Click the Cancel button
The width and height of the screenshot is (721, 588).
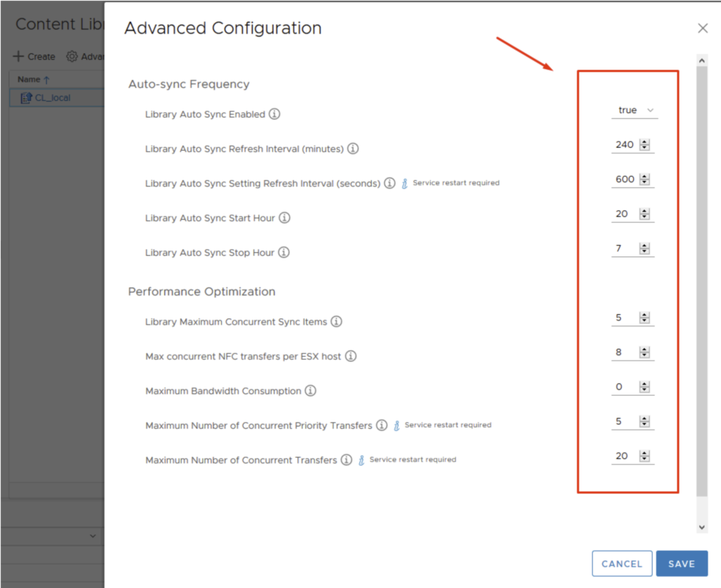coord(622,563)
